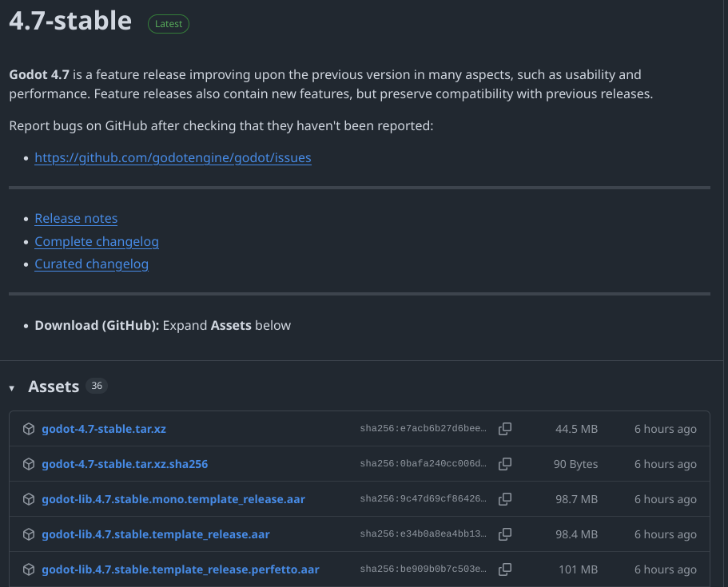Click the sha256:be909b0b7c503e hash text
This screenshot has height=587, width=728.
423,569
